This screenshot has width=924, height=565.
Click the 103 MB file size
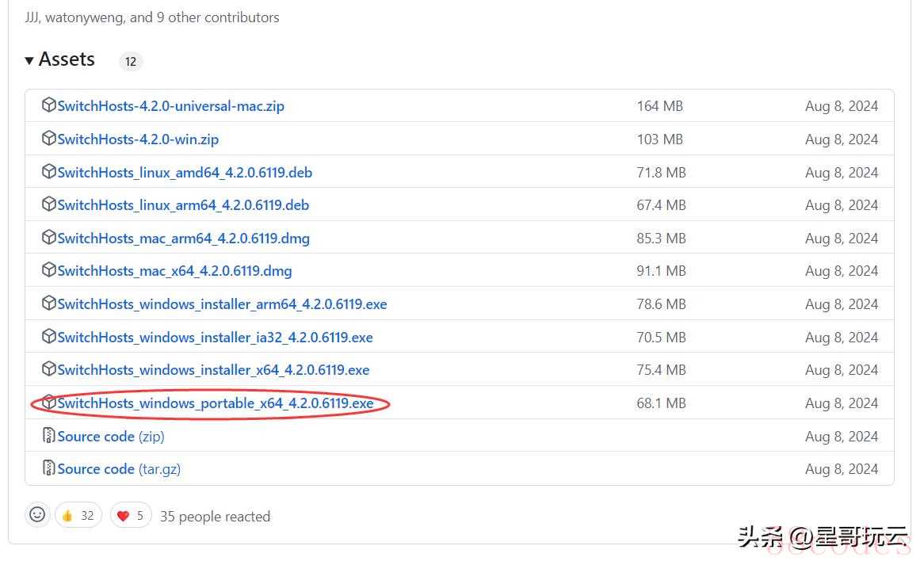(x=660, y=139)
